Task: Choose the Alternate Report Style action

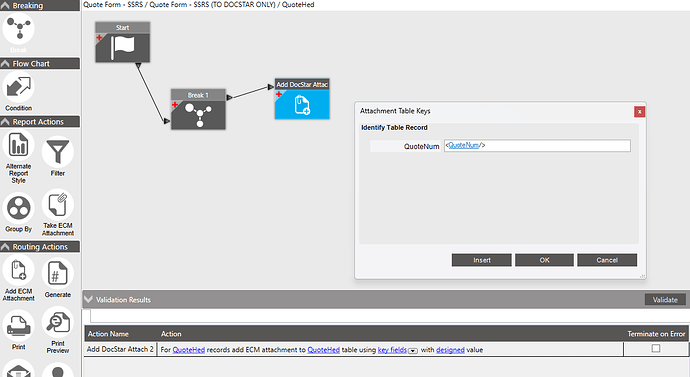Action: coord(18,145)
